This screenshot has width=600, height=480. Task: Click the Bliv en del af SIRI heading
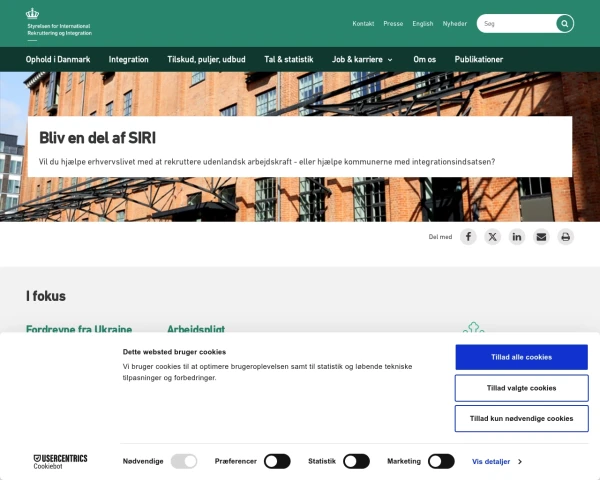[98, 138]
